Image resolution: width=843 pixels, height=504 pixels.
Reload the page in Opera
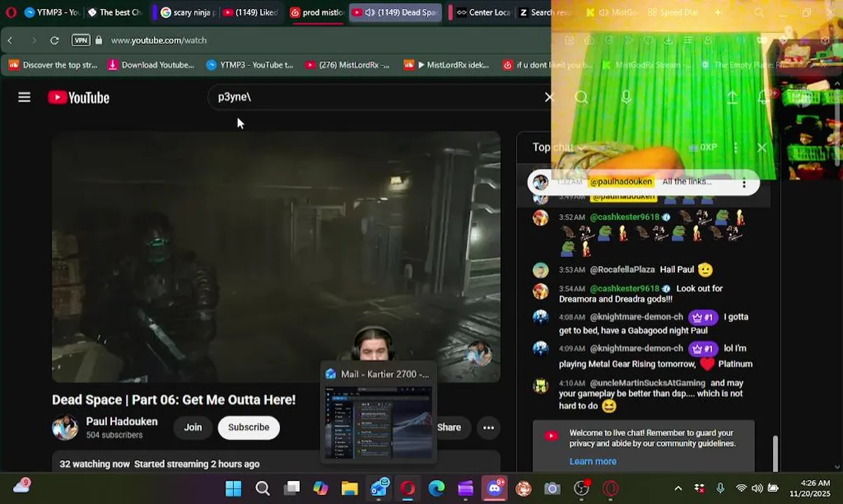click(55, 40)
